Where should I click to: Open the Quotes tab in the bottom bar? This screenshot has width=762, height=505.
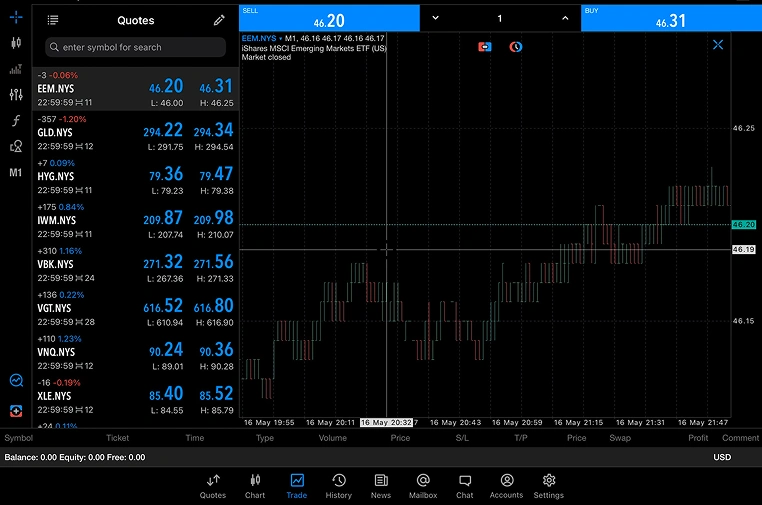213,487
